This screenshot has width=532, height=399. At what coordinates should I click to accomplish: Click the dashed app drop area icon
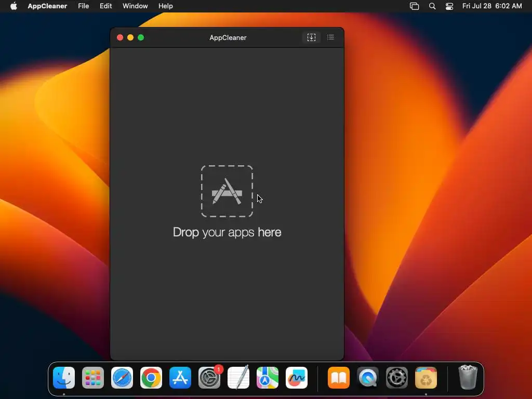(227, 191)
